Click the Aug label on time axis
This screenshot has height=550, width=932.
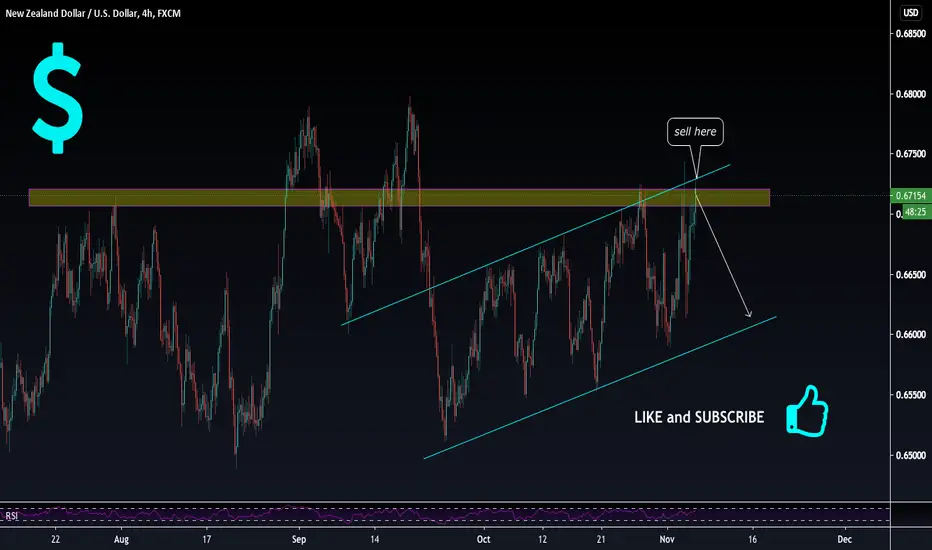click(121, 539)
